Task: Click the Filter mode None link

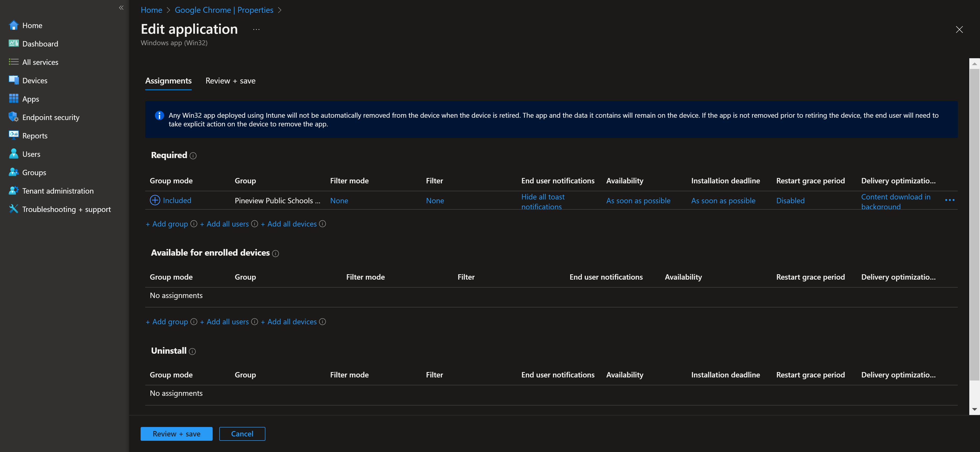Action: (x=339, y=201)
